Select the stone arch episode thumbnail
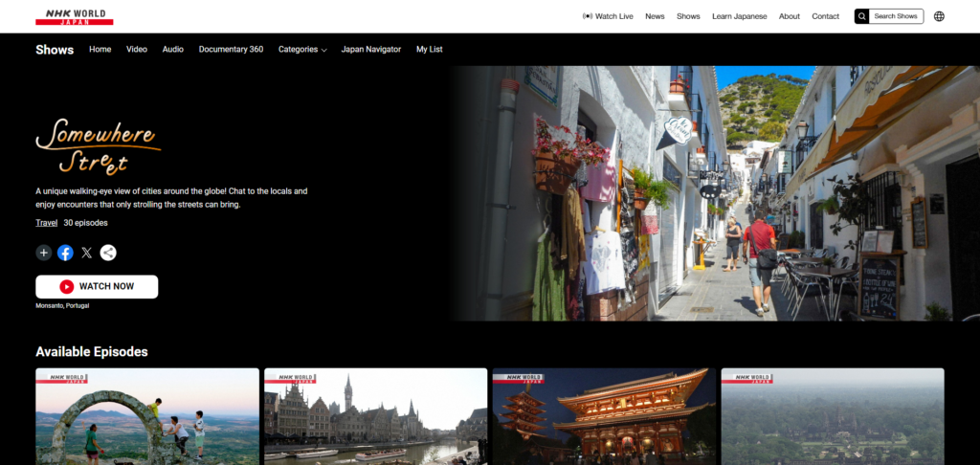The width and height of the screenshot is (980, 465). [147, 418]
